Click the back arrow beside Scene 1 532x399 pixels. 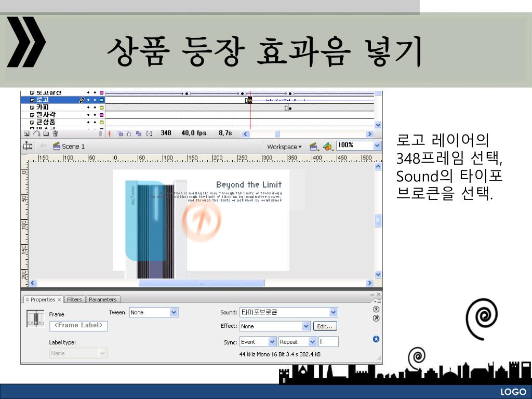43,146
